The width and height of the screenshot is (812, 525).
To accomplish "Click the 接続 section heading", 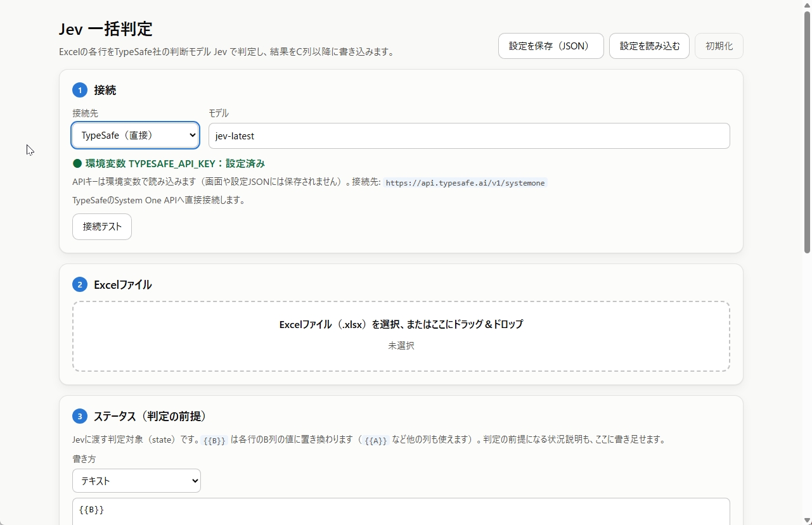I will (105, 90).
